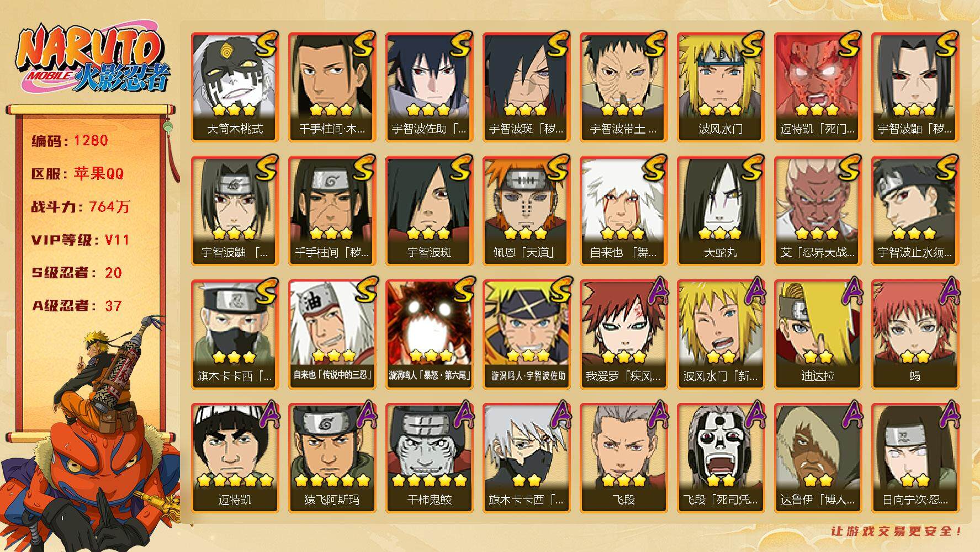
Task: Choose the 飞段 A-rank card
Action: pos(623,458)
